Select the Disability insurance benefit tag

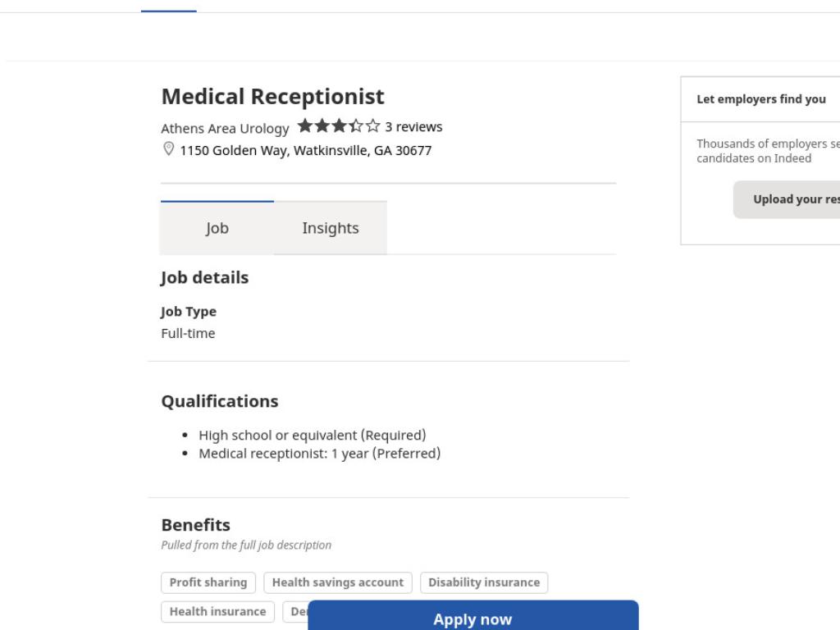[484, 582]
